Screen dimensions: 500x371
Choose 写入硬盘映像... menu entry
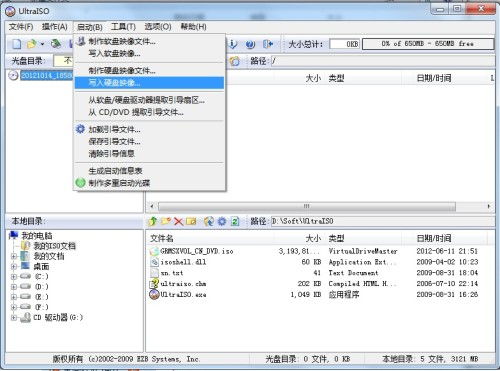(149, 83)
